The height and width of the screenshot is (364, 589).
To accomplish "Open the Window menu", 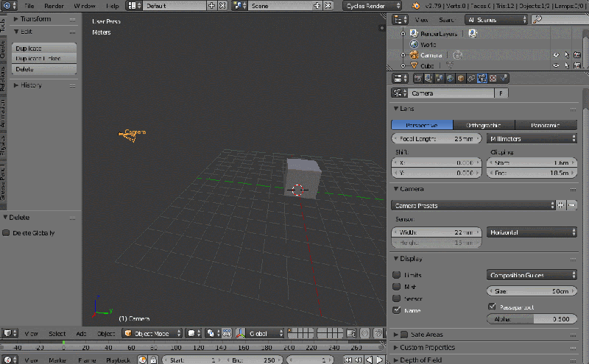I will pyautogui.click(x=85, y=6).
